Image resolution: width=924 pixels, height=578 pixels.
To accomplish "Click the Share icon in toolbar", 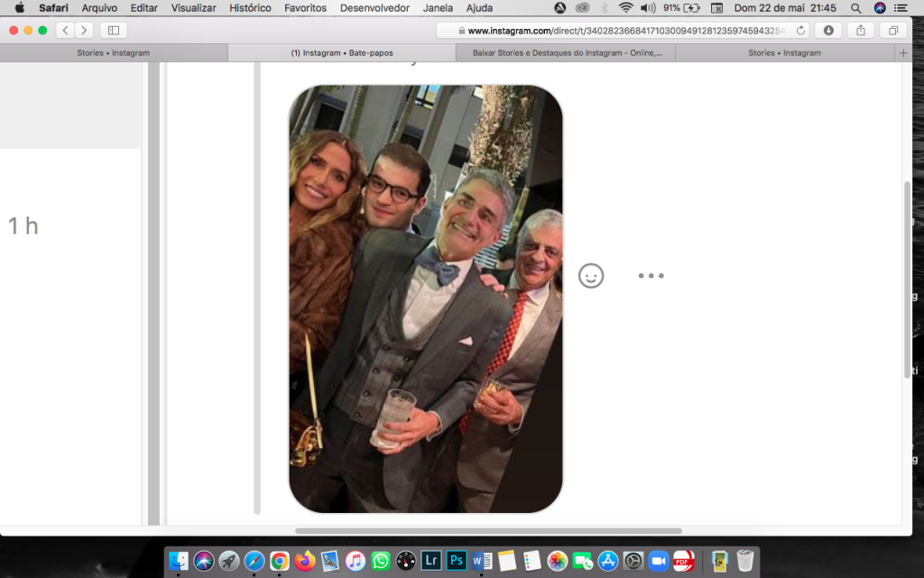I will (861, 30).
